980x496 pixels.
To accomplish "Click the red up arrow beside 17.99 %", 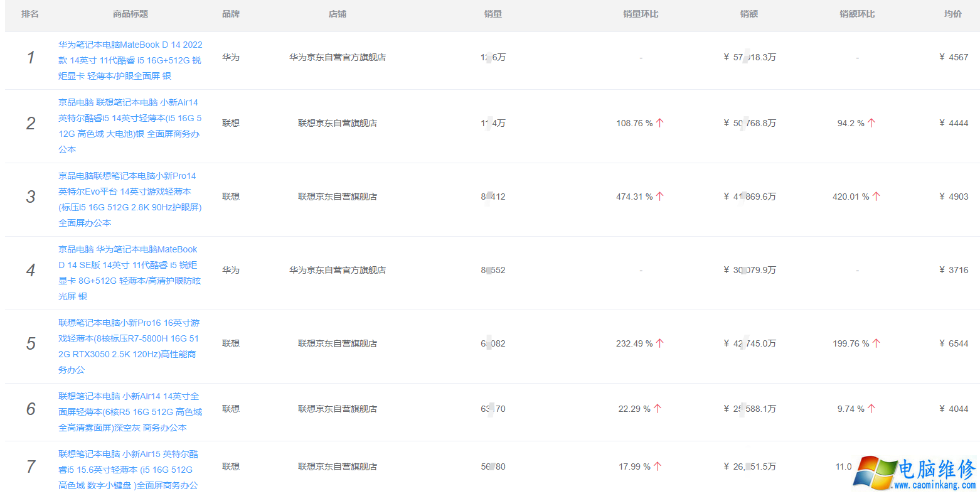I will (x=658, y=466).
